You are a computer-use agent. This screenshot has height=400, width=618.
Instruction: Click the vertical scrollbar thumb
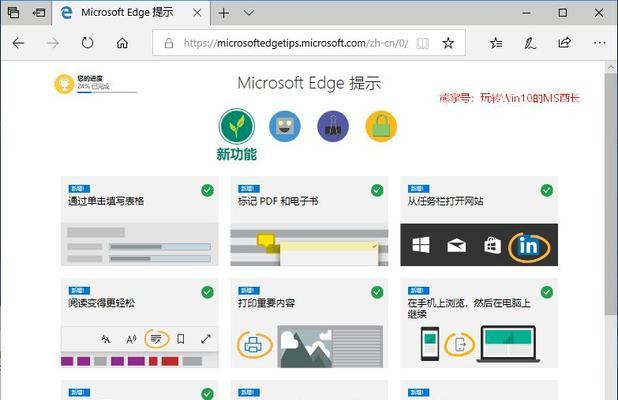coord(611,193)
